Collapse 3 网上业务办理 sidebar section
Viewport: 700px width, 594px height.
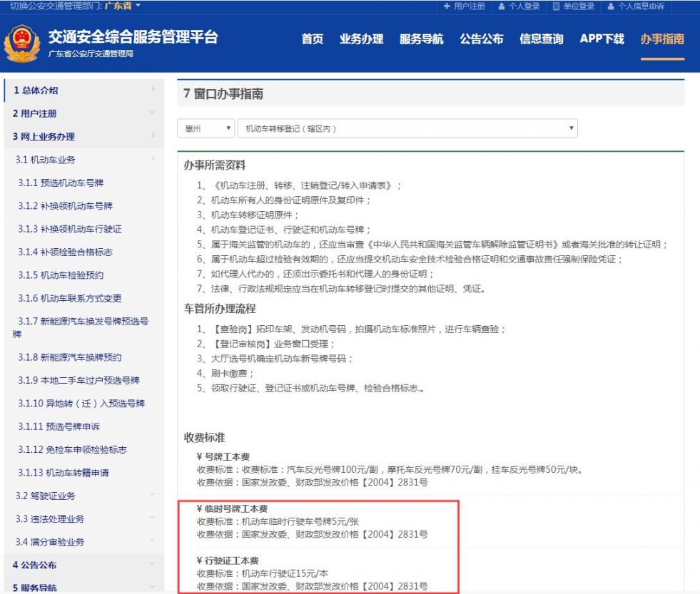(x=84, y=137)
